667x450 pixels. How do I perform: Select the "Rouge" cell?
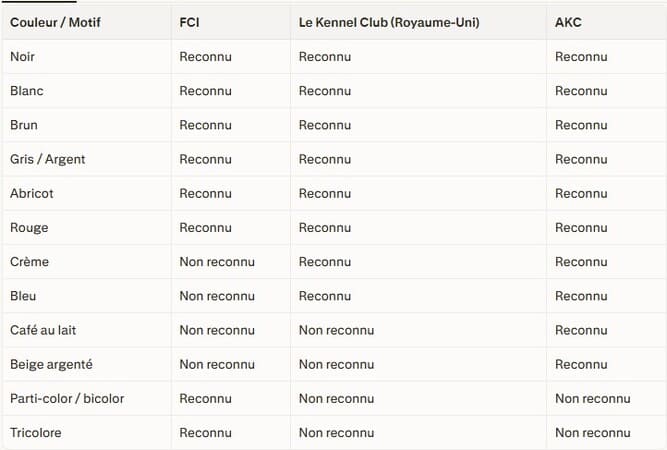29,227
